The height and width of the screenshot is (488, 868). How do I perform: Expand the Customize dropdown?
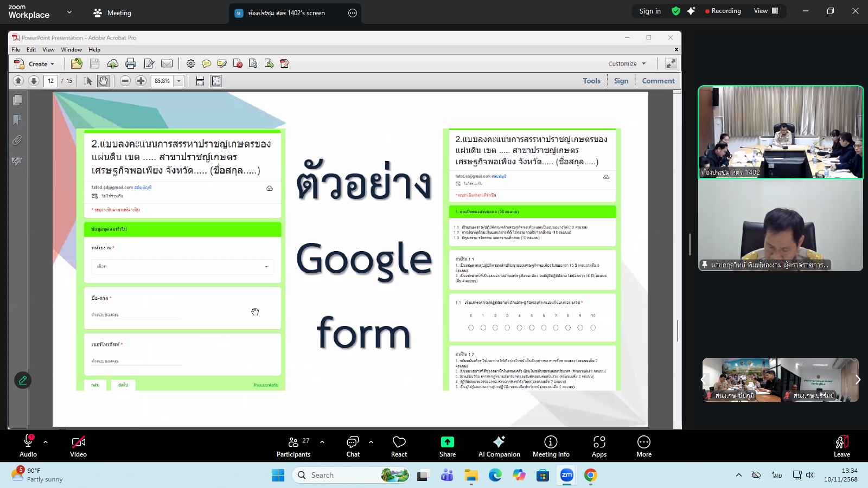click(x=627, y=63)
